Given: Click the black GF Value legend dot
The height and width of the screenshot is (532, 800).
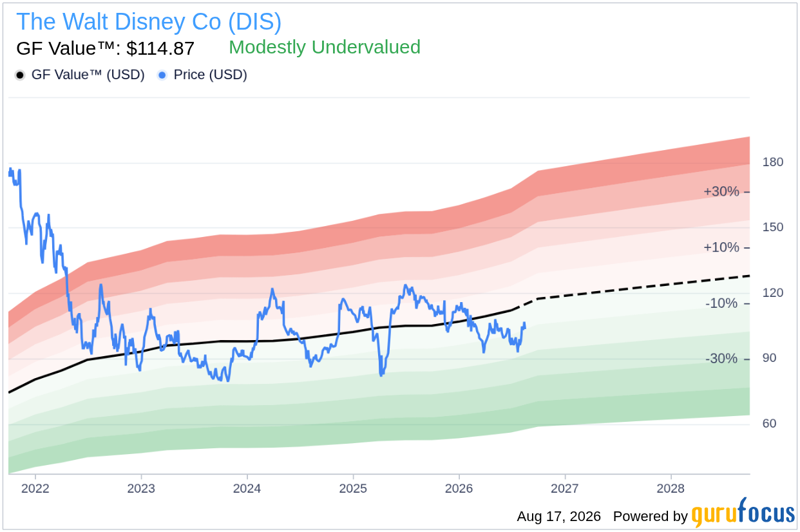Looking at the screenshot, I should pos(20,75).
